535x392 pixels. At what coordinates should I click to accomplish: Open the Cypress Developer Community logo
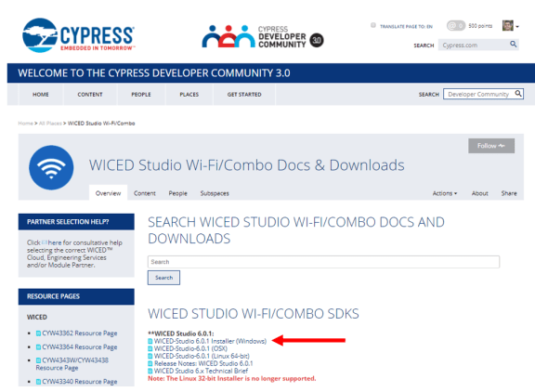point(263,36)
